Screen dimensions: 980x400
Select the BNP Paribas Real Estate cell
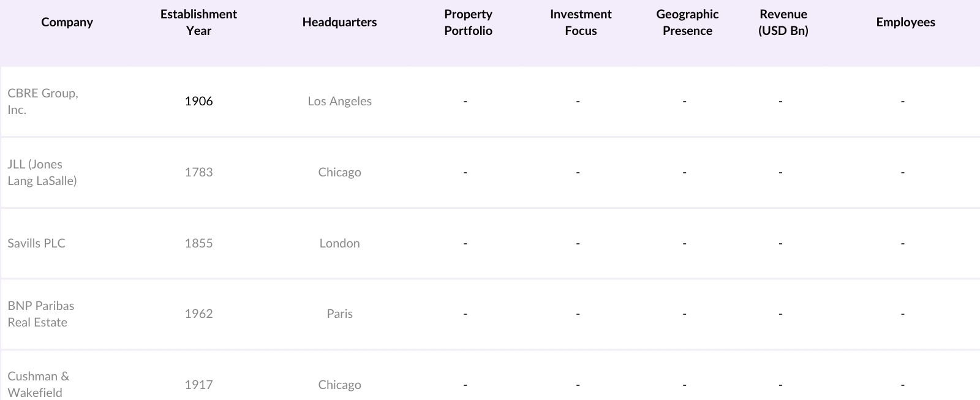[x=41, y=314]
